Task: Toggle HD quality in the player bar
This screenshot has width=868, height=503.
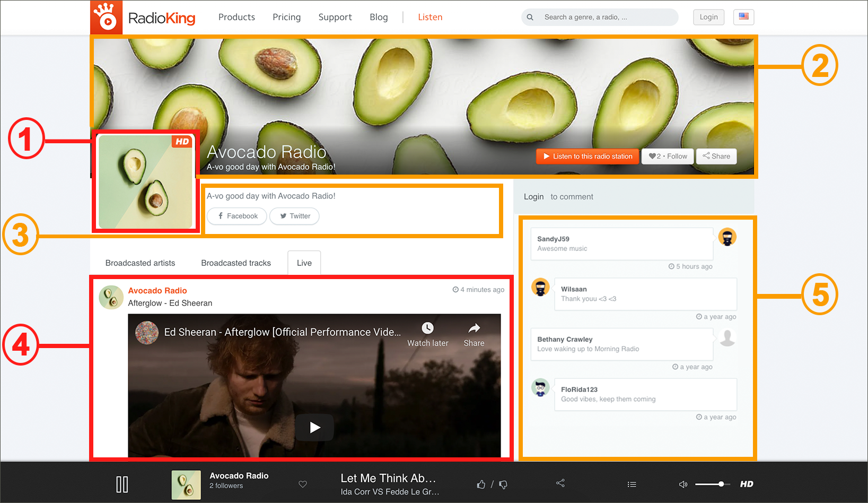Action: pos(747,484)
